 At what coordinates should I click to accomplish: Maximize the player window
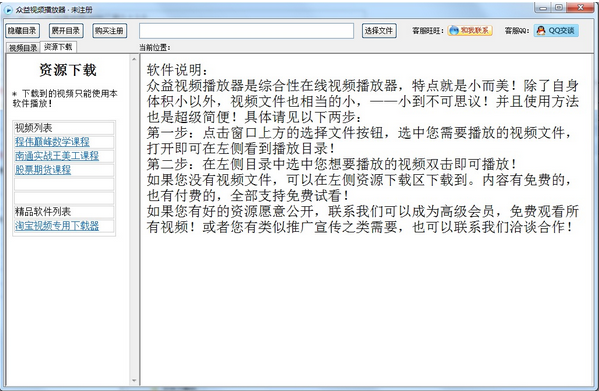coord(559,7)
